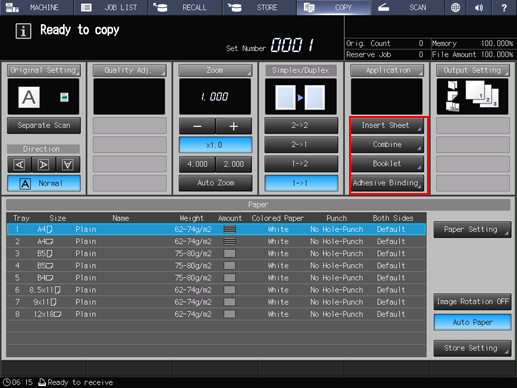
Task: Click the Paper section header
Action: click(258, 205)
